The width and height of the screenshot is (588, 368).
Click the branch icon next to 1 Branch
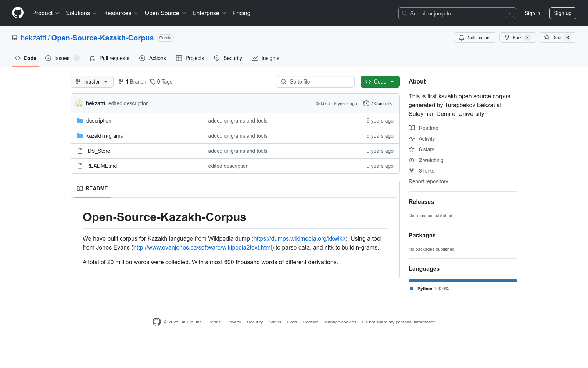(121, 82)
